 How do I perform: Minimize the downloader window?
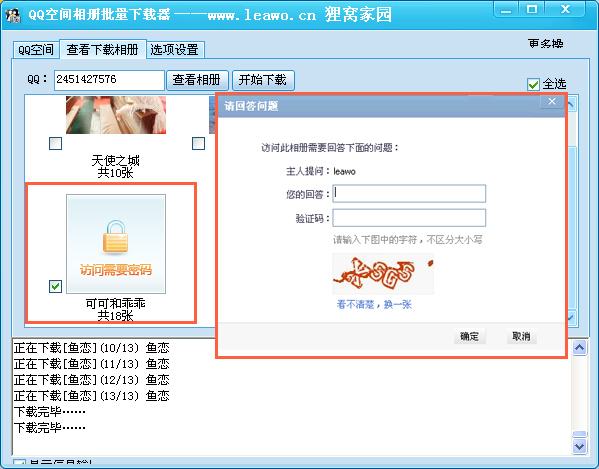coord(506,10)
